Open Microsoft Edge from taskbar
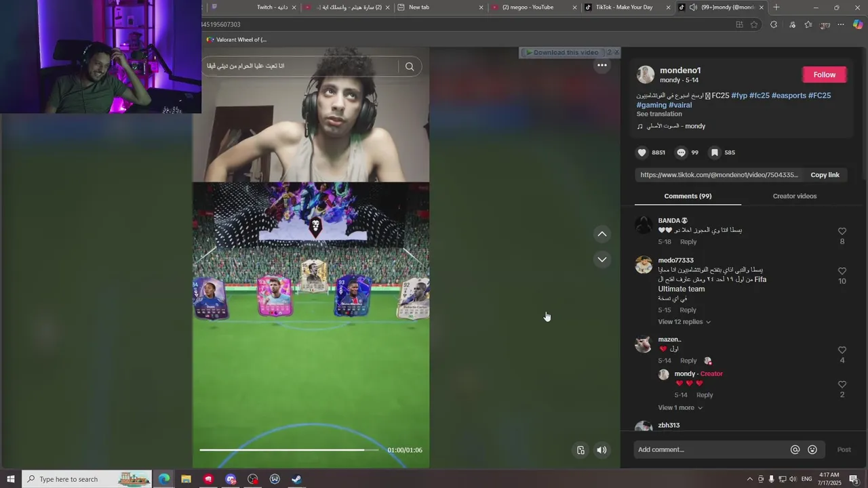Image resolution: width=868 pixels, height=488 pixels. (164, 479)
